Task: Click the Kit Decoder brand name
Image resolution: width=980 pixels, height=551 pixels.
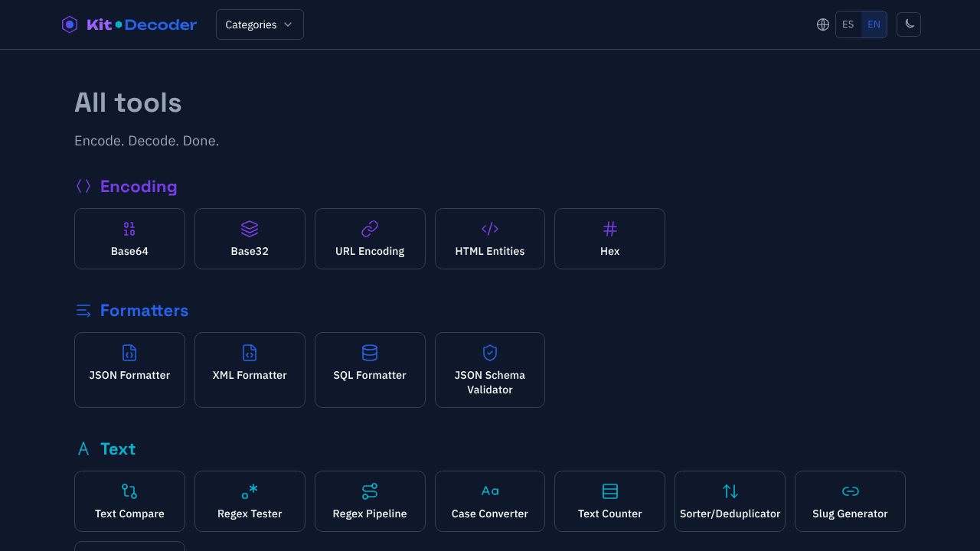Action: [142, 24]
